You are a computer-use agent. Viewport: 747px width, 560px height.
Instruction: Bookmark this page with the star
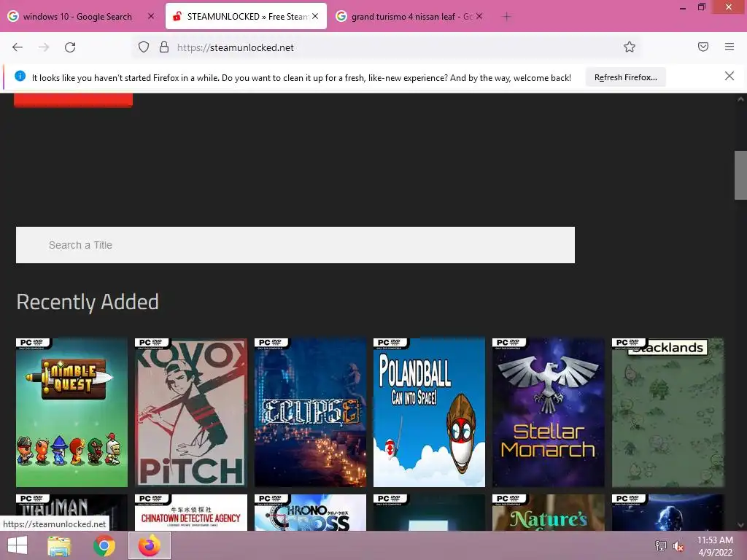630,47
